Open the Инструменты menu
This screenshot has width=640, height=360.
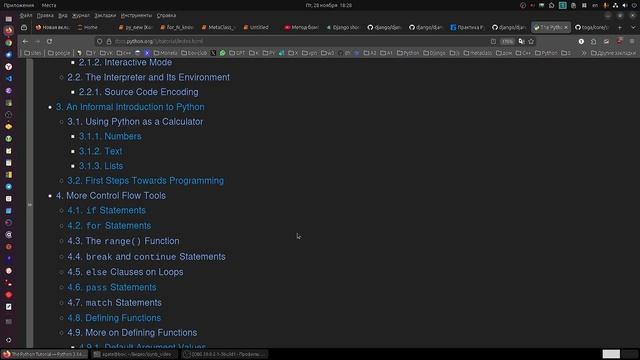(136, 16)
